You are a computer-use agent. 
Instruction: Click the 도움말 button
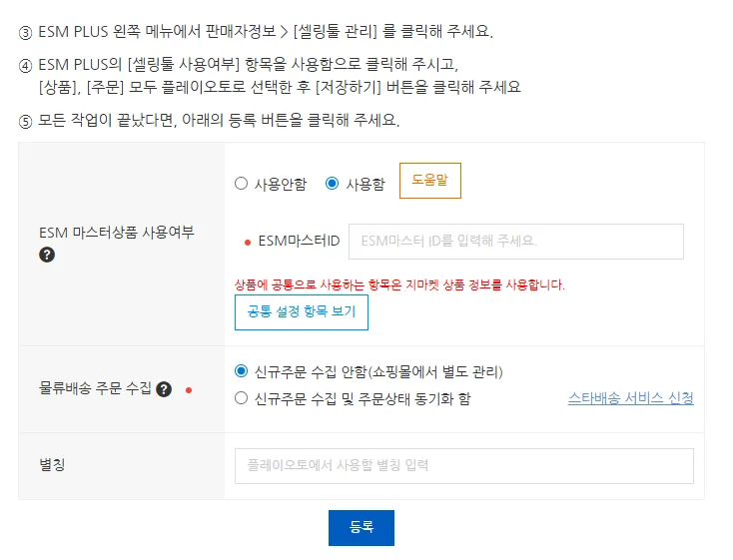tap(429, 181)
